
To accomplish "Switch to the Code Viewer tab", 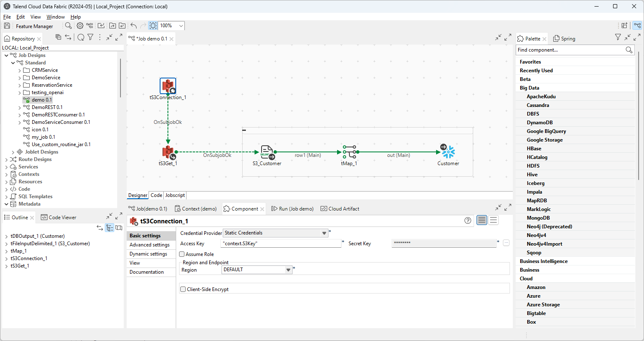I will click(x=59, y=218).
